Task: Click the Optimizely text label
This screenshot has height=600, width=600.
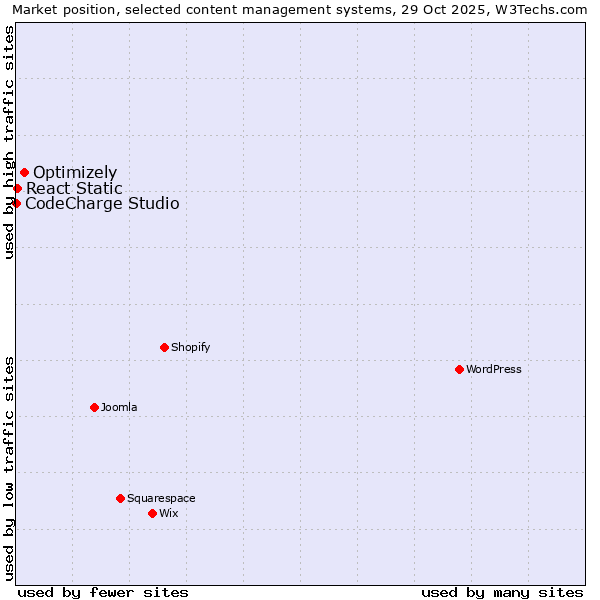Action: (x=75, y=173)
